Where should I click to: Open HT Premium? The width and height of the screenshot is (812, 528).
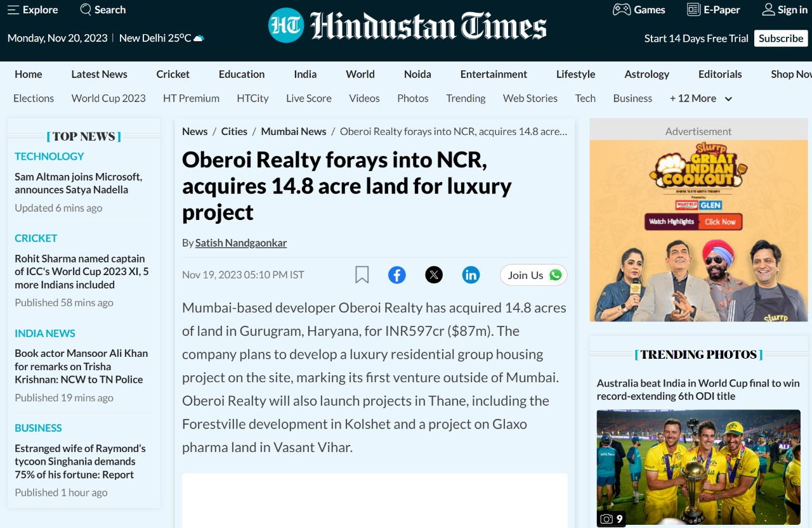tap(191, 98)
